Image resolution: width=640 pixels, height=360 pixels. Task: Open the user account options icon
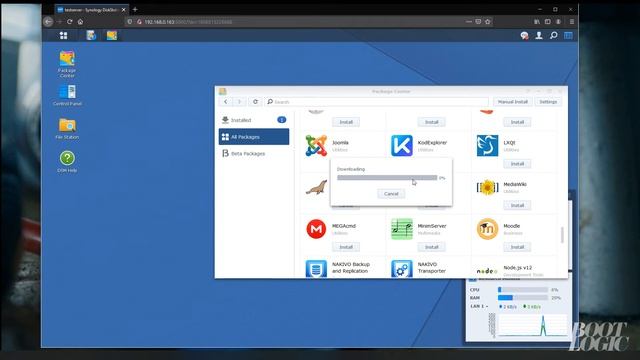click(539, 36)
